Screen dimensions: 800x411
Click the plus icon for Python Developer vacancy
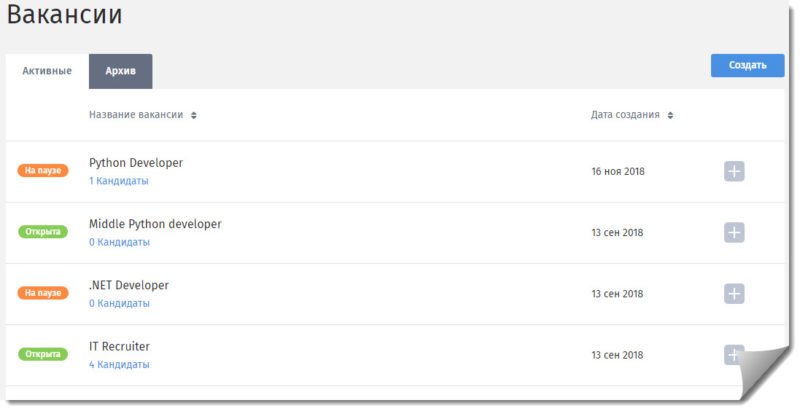(x=734, y=171)
